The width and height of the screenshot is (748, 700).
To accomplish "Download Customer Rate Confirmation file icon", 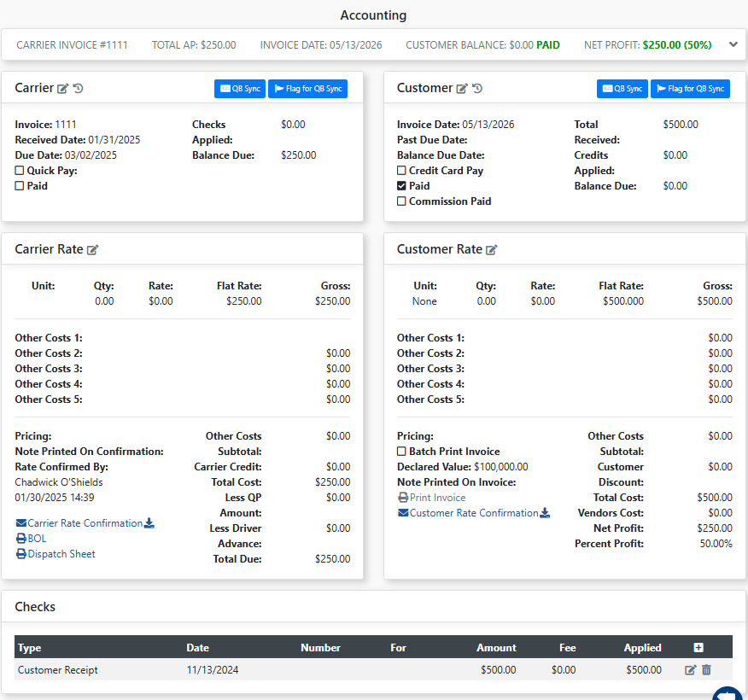I will 545,513.
